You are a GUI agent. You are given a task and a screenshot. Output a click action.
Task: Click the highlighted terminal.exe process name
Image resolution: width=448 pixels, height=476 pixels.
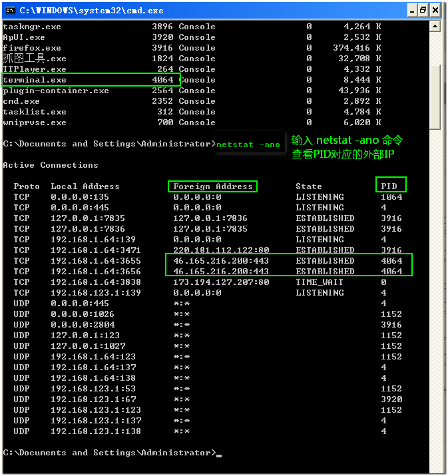[x=35, y=80]
